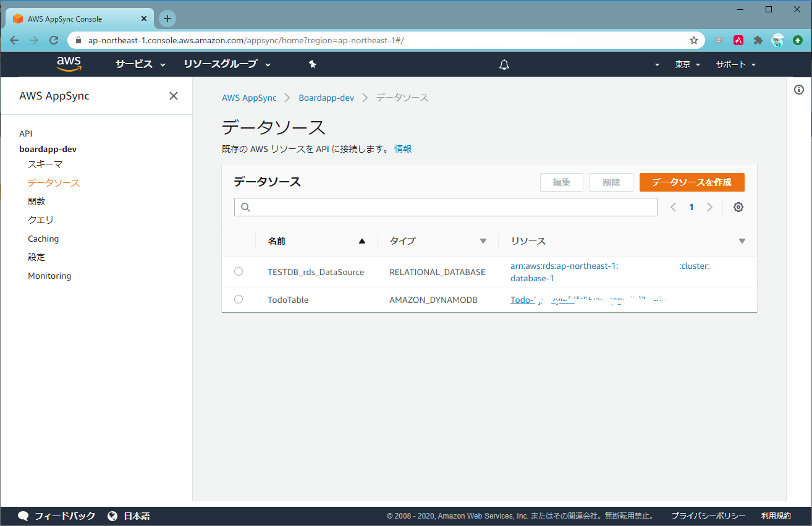This screenshot has height=526, width=812.
Task: Open 関数 in the sidebar
Action: click(x=36, y=201)
